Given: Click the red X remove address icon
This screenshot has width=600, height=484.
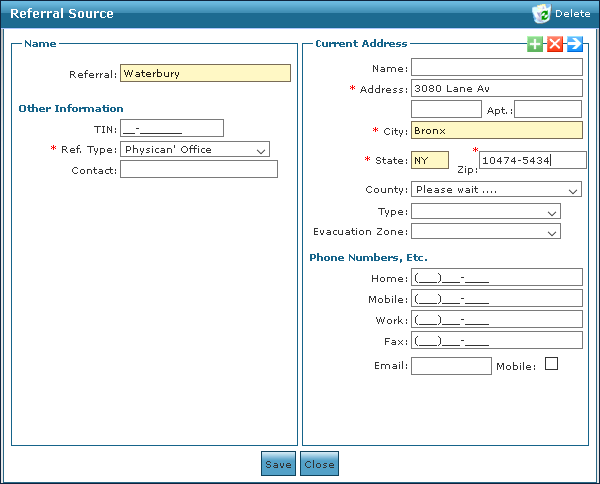Looking at the screenshot, I should coord(554,44).
